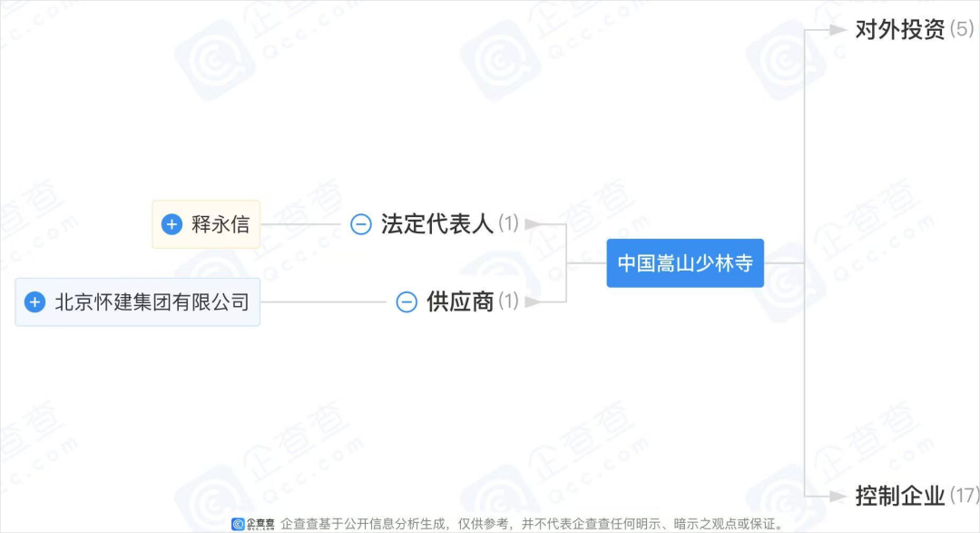Screen dimensions: 980x533
Task: Open the 对外投资 branch label
Action: pos(899,29)
